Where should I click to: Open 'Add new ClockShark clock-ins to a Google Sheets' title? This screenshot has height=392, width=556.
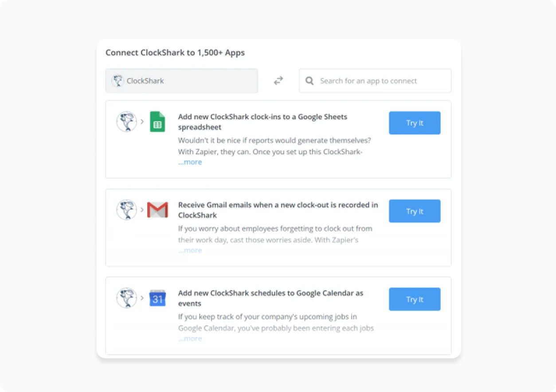263,122
